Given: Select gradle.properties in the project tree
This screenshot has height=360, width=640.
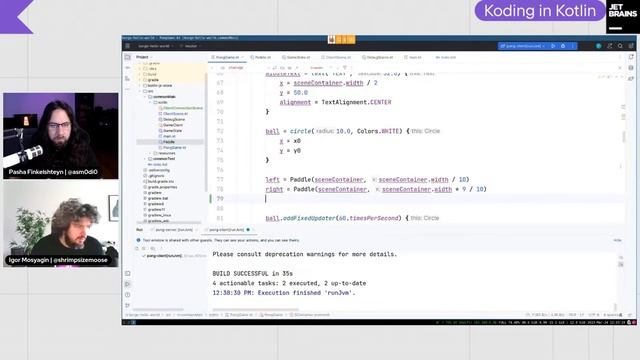Looking at the screenshot, I should [160, 187].
